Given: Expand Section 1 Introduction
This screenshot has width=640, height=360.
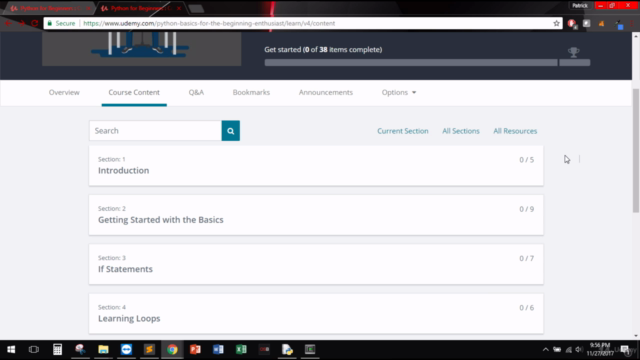Looking at the screenshot, I should tap(316, 166).
